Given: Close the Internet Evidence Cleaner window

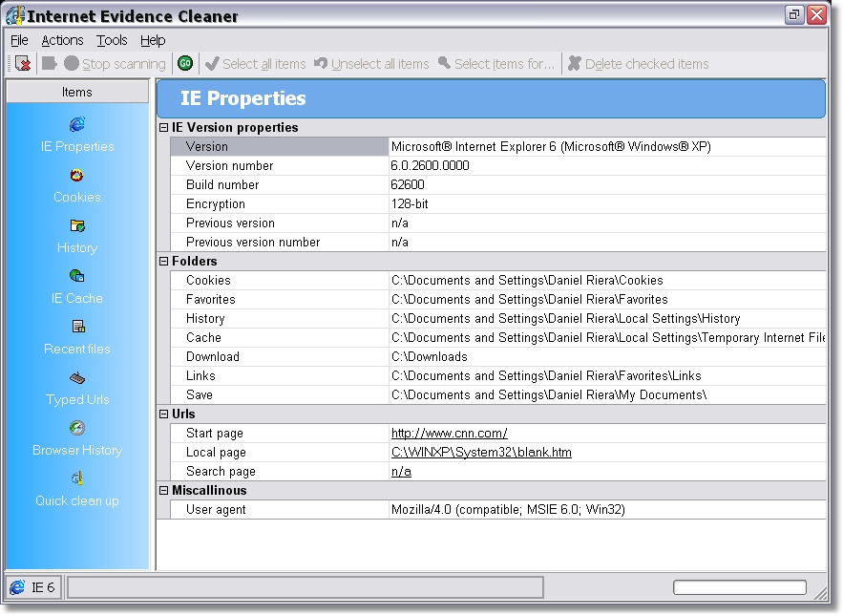Looking at the screenshot, I should 816,14.
